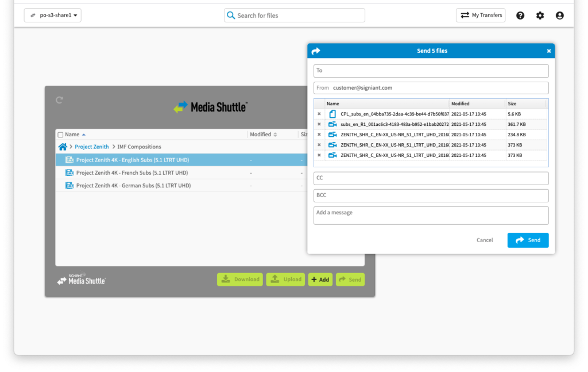Click the CC field
588x372 pixels.
431,178
